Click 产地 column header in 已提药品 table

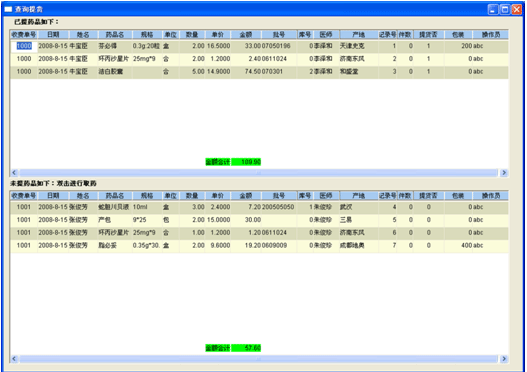(359, 34)
